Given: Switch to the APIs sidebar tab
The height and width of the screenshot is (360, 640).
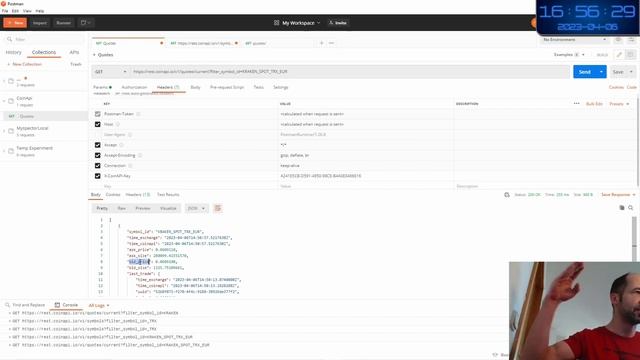Looking at the screenshot, I should [74, 52].
